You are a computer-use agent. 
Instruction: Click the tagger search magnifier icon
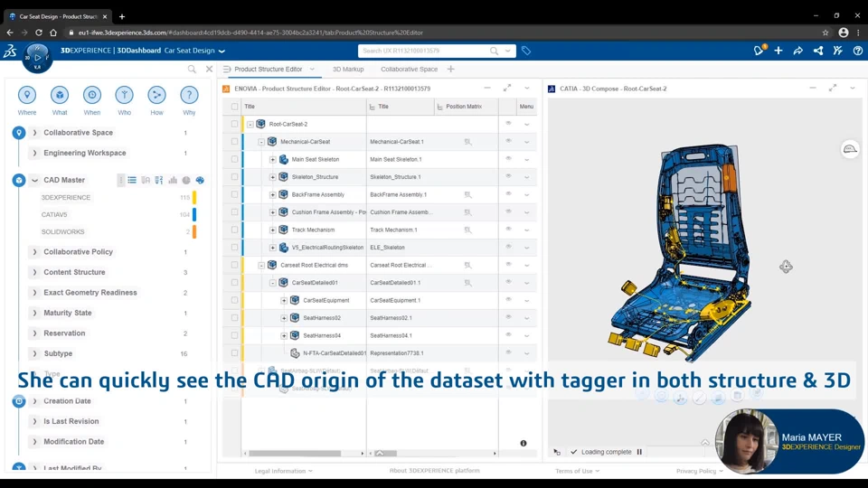coord(192,70)
